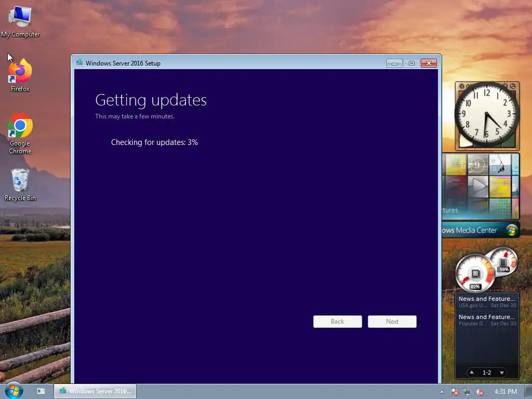
Task: Select the Google Chrome desktop shortcut
Action: [x=20, y=134]
